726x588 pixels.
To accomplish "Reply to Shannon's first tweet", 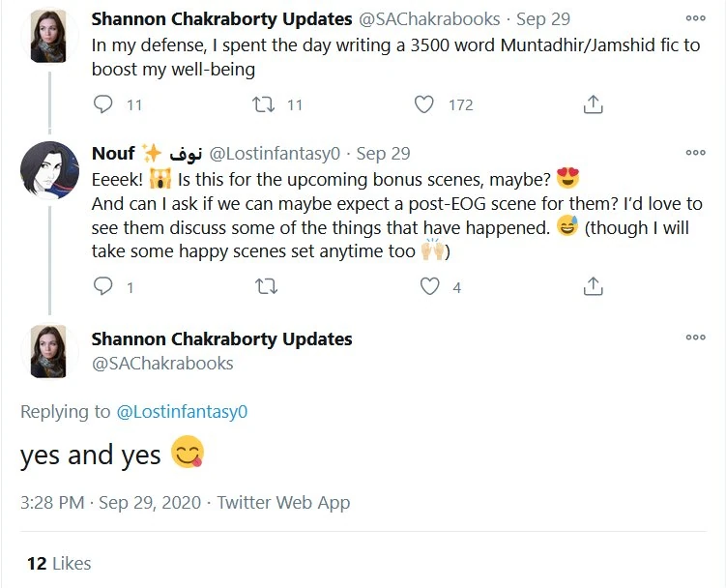I will (104, 104).
